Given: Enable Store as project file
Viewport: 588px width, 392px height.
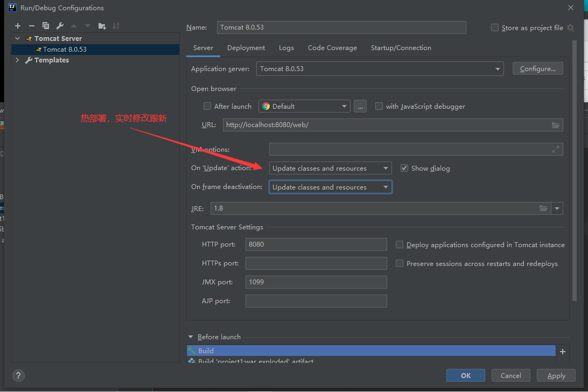Looking at the screenshot, I should coord(495,28).
